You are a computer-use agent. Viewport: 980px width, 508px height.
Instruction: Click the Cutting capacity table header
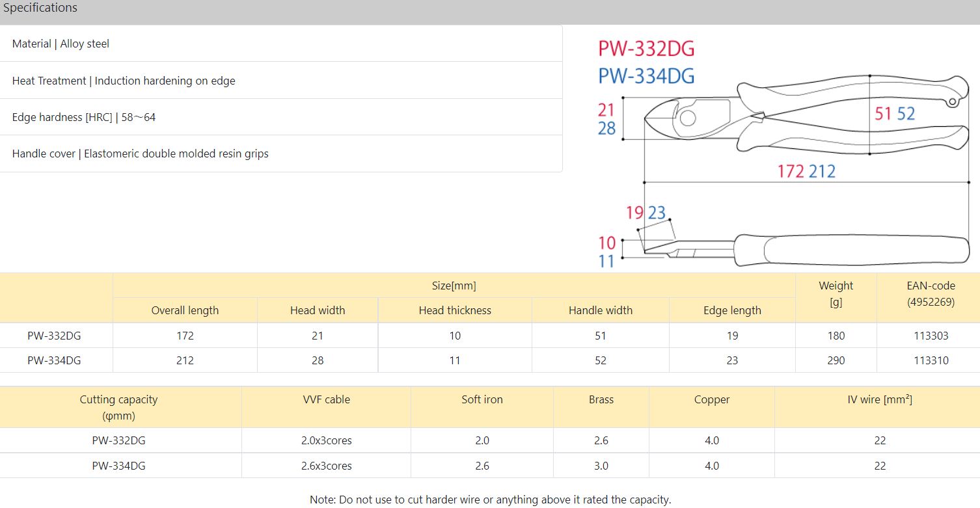pyautogui.click(x=118, y=407)
